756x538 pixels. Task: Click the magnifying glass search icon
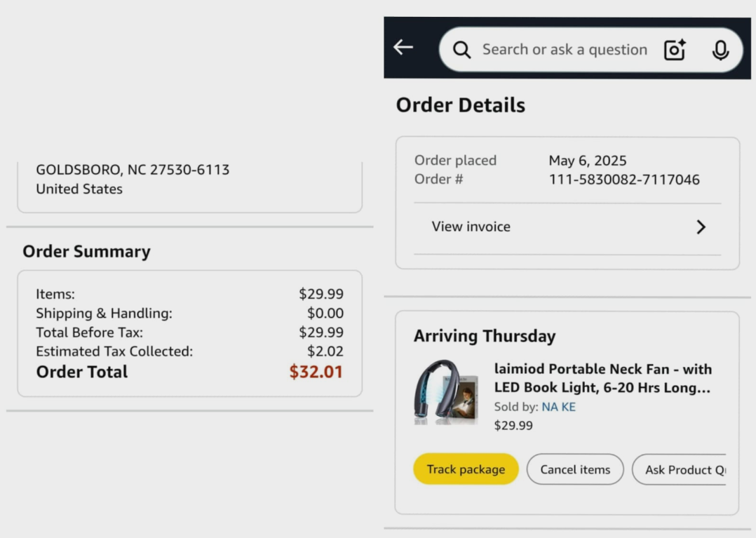461,50
